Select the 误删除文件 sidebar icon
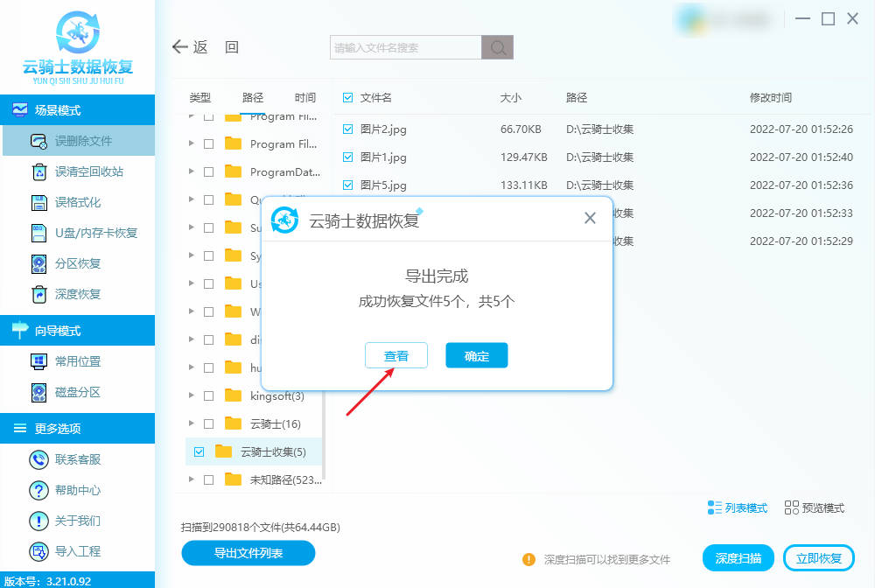 [38, 141]
